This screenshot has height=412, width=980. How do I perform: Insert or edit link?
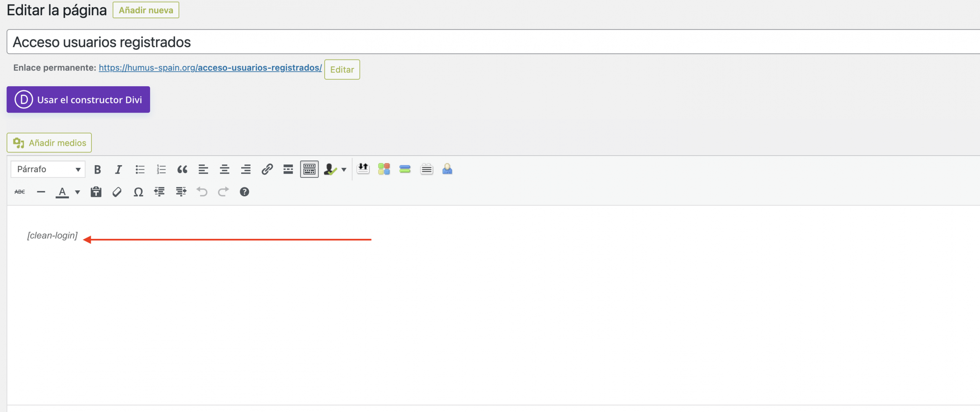pyautogui.click(x=267, y=169)
